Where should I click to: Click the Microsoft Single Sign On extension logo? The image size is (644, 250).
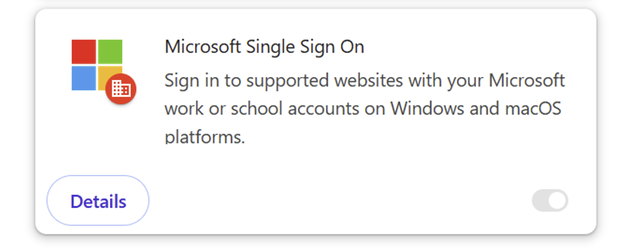pyautogui.click(x=97, y=65)
